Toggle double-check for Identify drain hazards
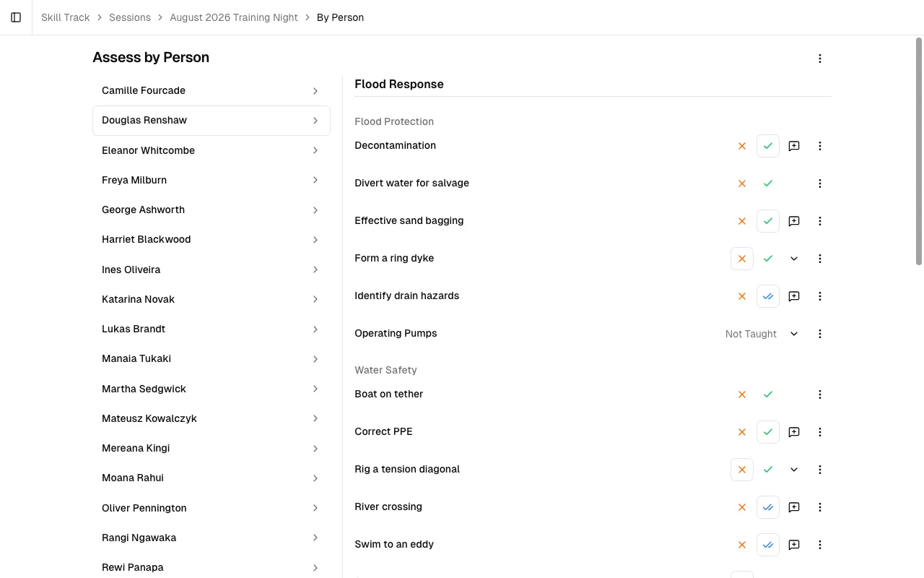924x578 pixels. pos(768,296)
